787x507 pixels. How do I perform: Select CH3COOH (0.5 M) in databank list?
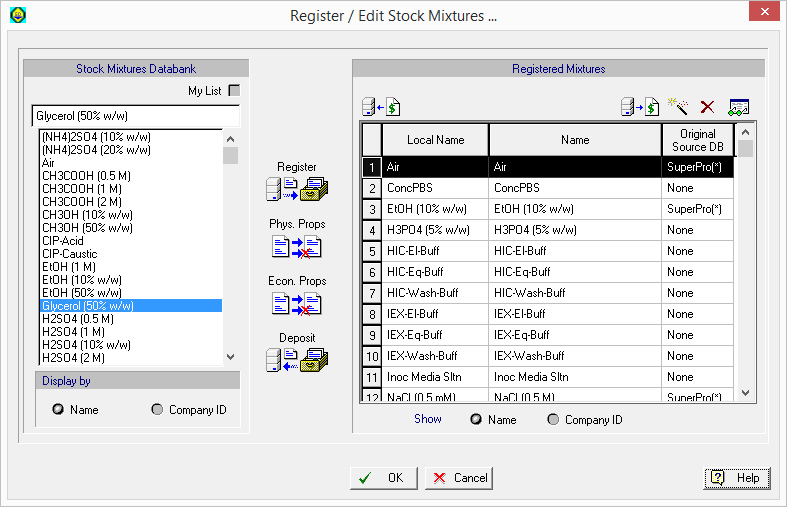coord(130,176)
